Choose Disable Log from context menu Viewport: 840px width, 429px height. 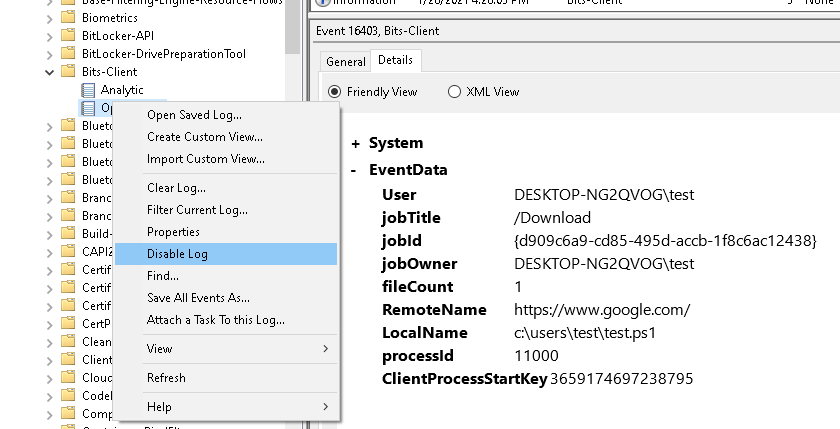pos(177,254)
